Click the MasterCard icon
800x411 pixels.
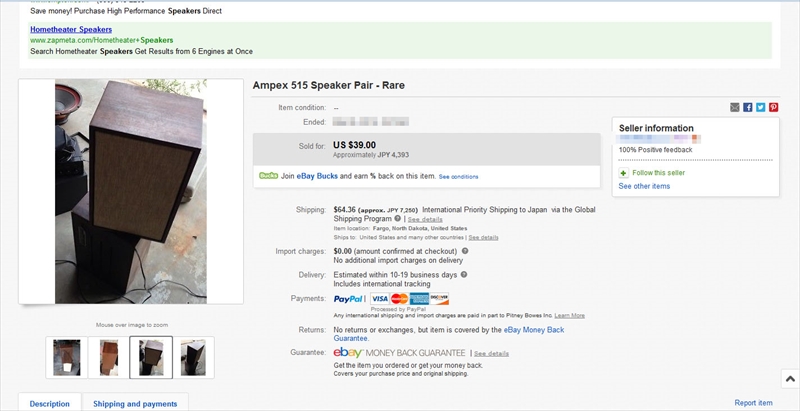399,299
